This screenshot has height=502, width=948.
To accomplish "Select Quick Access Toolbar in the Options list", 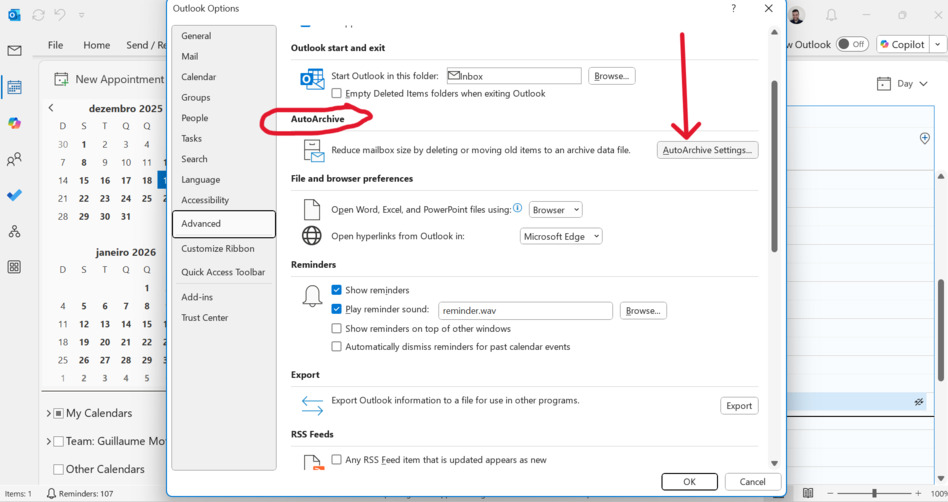I will pos(224,272).
